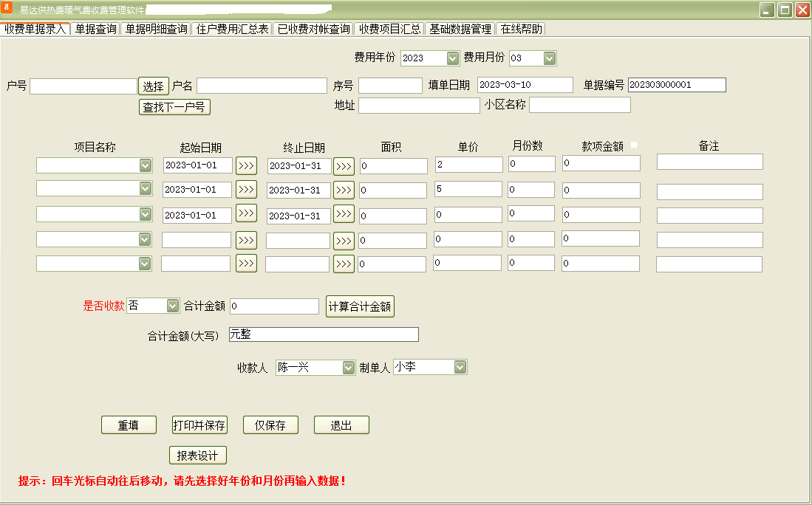Viewport: 812px width, 505px height.
Task: Set 是否收款 to collected
Action: [x=171, y=305]
